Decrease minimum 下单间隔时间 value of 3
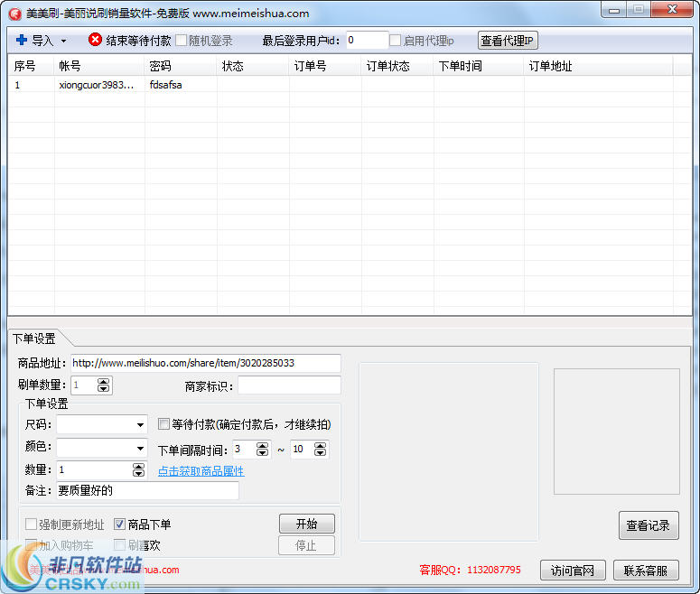Viewport: 700px width, 594px height. 263,453
